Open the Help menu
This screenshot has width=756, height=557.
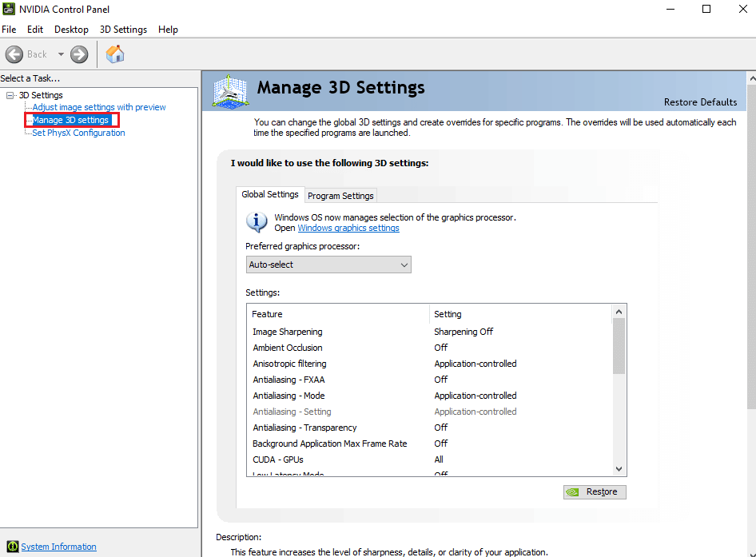point(168,30)
